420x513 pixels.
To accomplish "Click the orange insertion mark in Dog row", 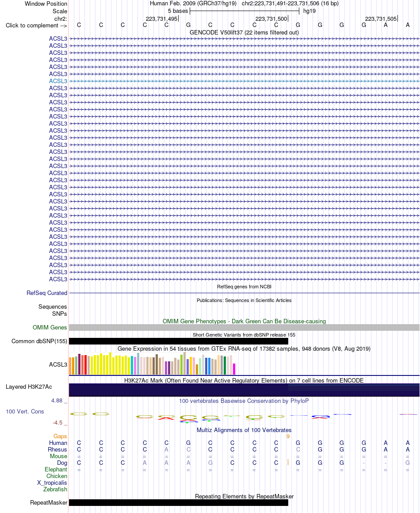I will pyautogui.click(x=288, y=462).
